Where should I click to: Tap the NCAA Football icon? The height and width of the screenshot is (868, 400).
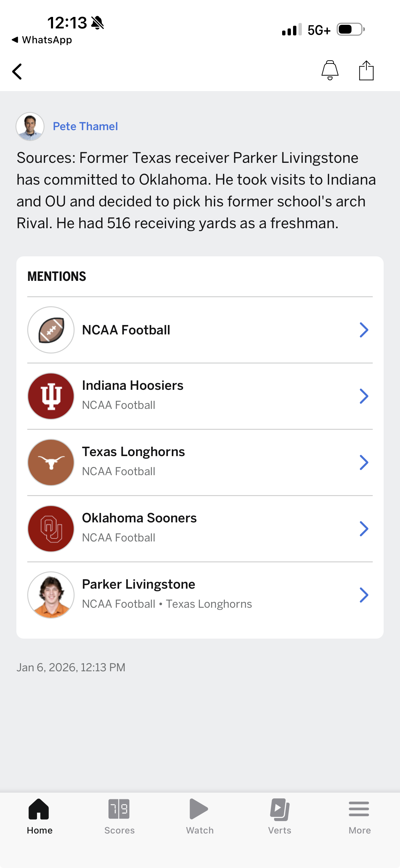pos(51,330)
